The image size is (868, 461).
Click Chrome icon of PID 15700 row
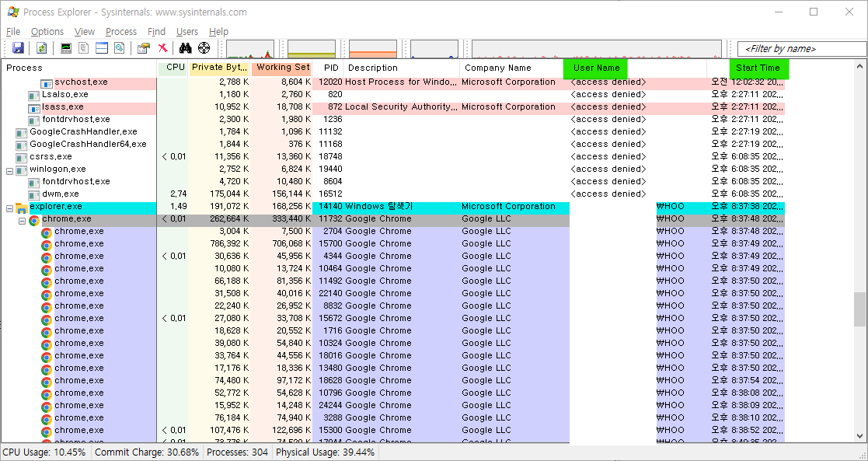47,246
